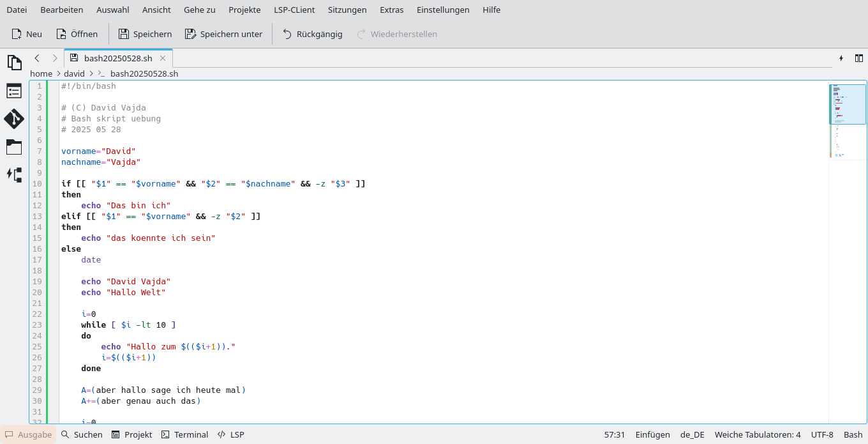Undo with the Rückgängig button
Image resolution: width=868 pixels, height=444 pixels.
[x=312, y=34]
